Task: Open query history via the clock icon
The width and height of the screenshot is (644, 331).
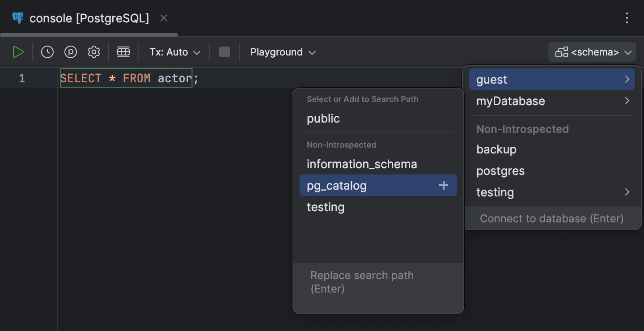Action: coord(47,52)
